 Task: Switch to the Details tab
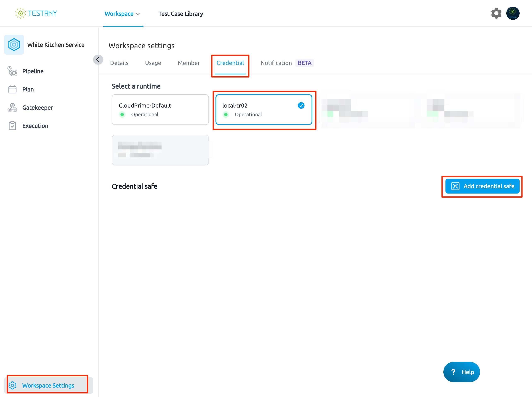click(x=119, y=63)
